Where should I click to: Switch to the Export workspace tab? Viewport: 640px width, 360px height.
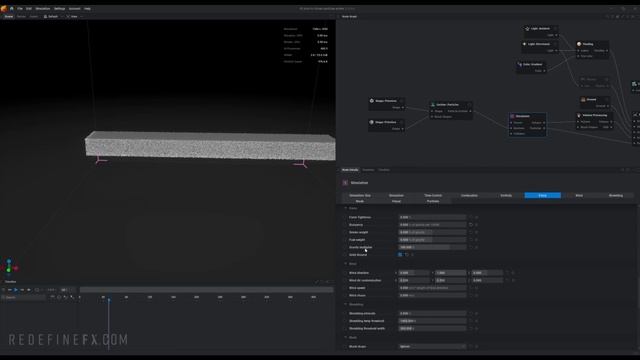pyautogui.click(x=34, y=17)
